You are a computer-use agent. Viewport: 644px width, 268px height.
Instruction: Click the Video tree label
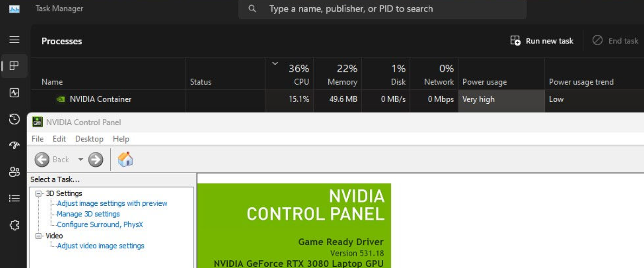[x=54, y=236]
